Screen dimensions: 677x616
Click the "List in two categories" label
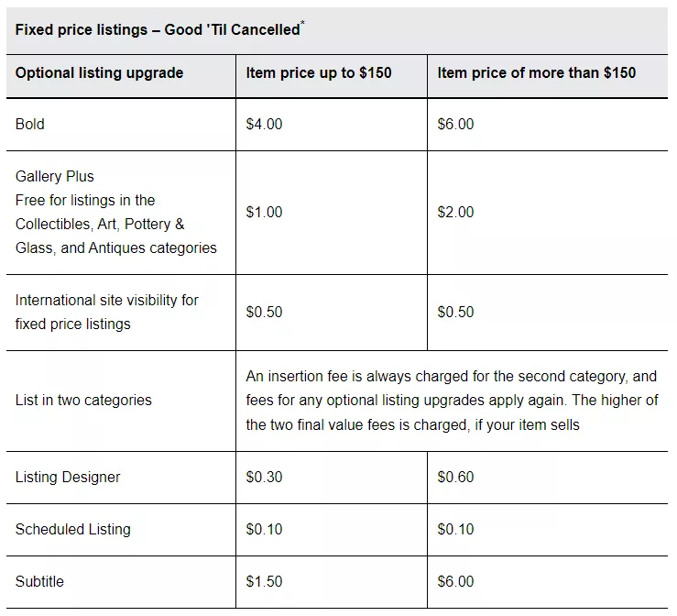click(x=83, y=400)
